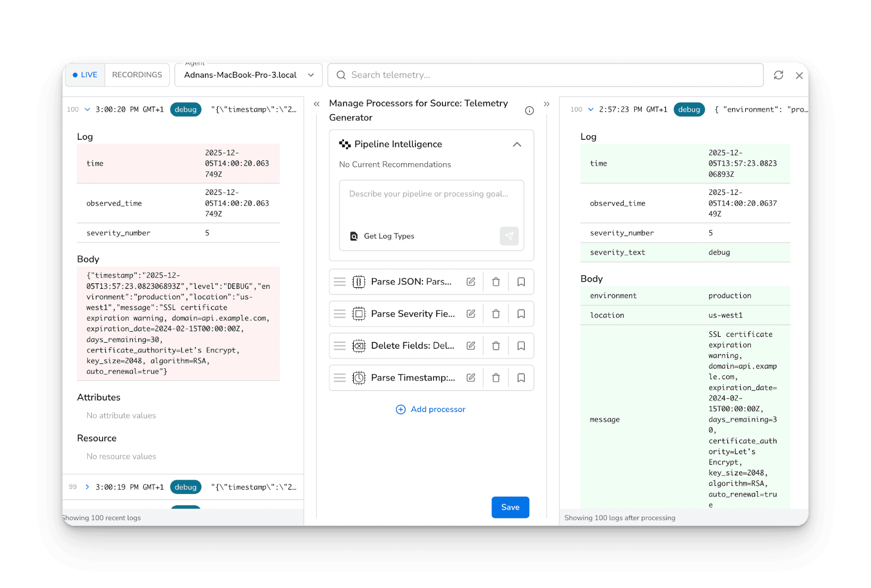Screen dimensions: 871x588
Task: Collapse the right processed logs panel arrows
Action: pyautogui.click(x=547, y=104)
